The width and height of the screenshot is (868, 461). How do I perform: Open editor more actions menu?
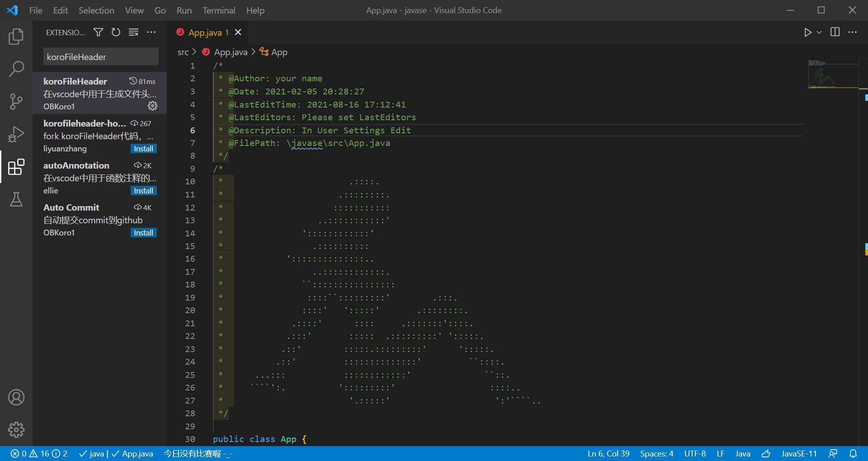(852, 32)
